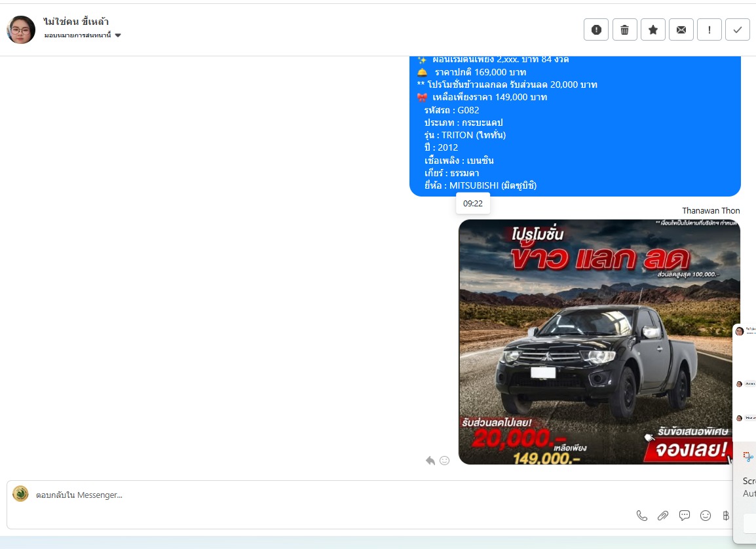Select text line รุ่น : TRITON
This screenshot has height=549, width=756.
464,135
